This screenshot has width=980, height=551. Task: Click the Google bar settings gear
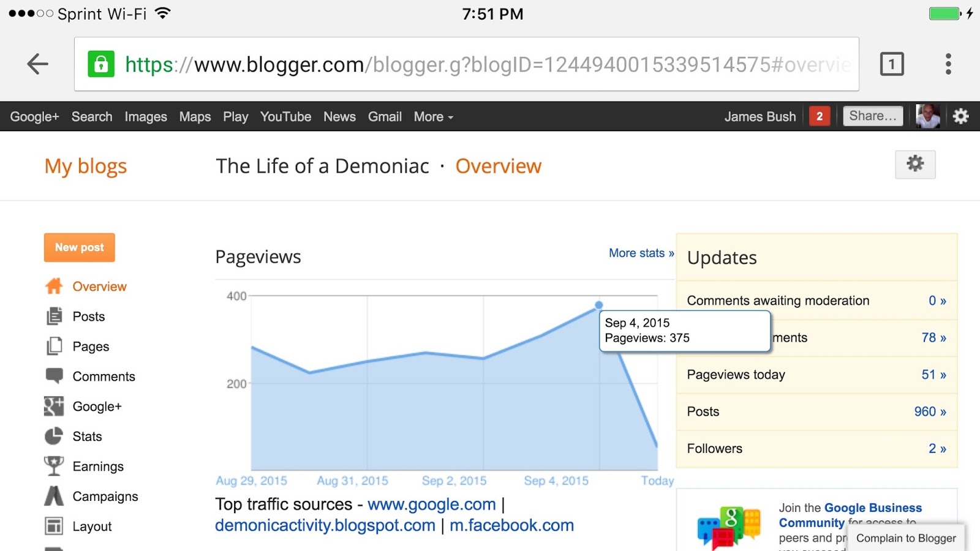point(960,116)
